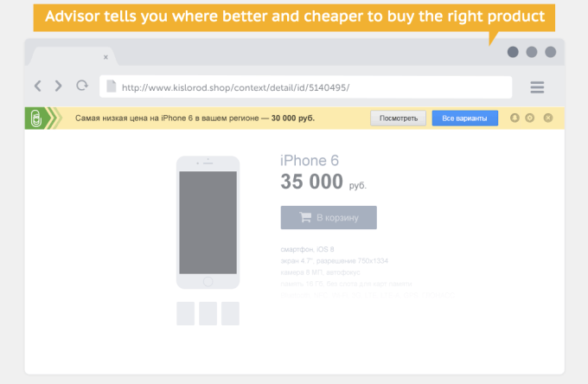
Task: Open the browser hamburger menu
Action: (x=537, y=87)
